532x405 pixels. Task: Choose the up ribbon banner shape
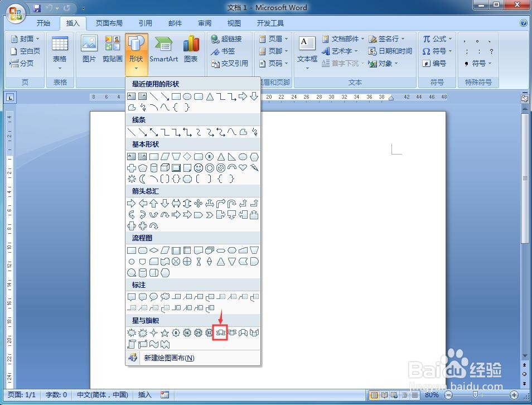220,333
